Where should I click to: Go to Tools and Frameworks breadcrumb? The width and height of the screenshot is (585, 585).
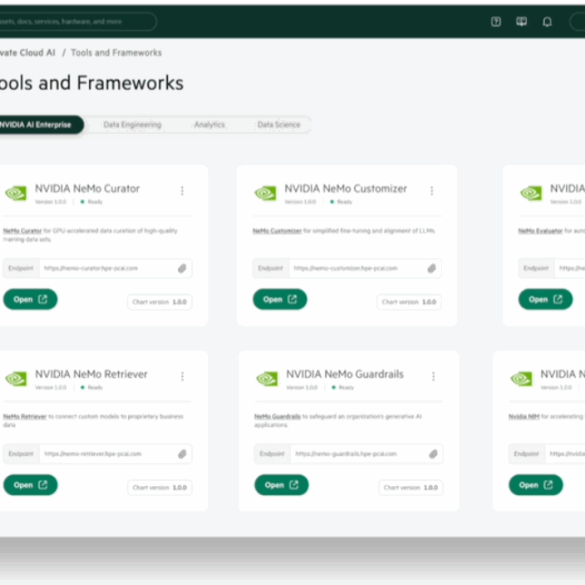[x=116, y=53]
